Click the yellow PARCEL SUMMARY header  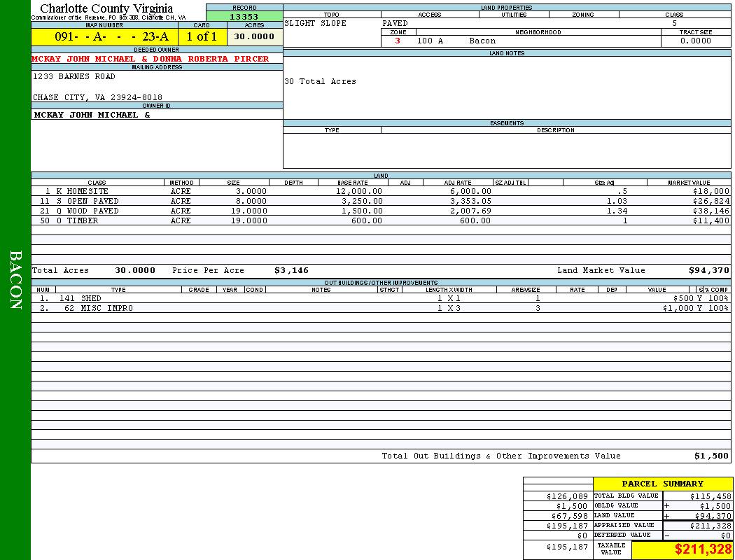[662, 484]
